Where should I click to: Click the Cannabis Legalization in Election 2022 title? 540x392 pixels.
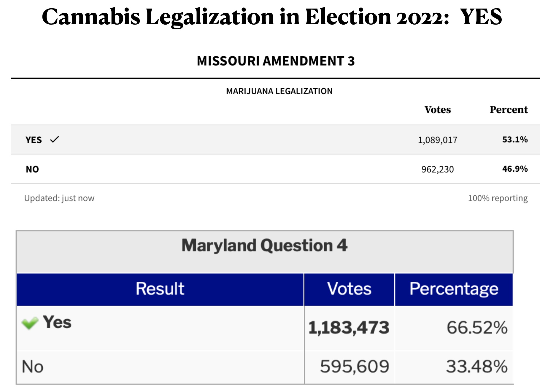pyautogui.click(x=272, y=17)
